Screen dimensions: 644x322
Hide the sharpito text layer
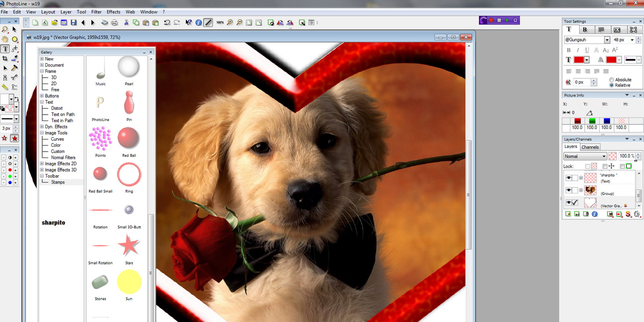pyautogui.click(x=568, y=178)
